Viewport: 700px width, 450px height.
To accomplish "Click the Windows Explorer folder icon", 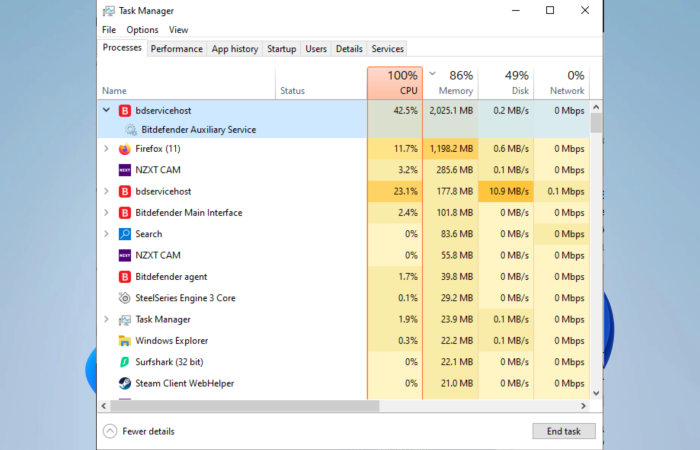I will click(125, 341).
